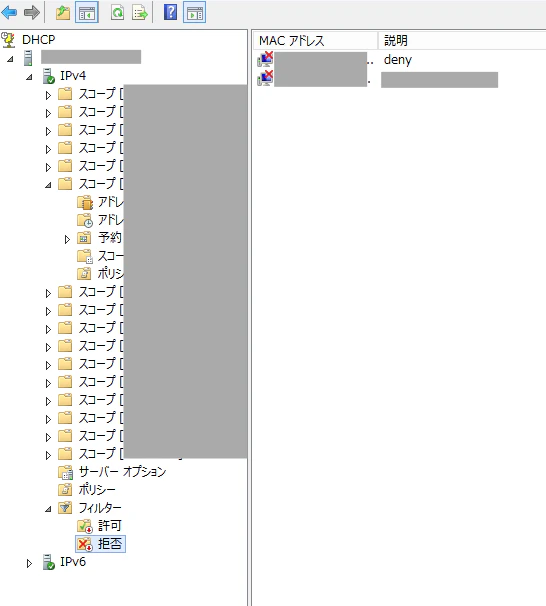Viewport: 546px width, 606px height.
Task: Collapse the フィルター node
Action: point(48,509)
